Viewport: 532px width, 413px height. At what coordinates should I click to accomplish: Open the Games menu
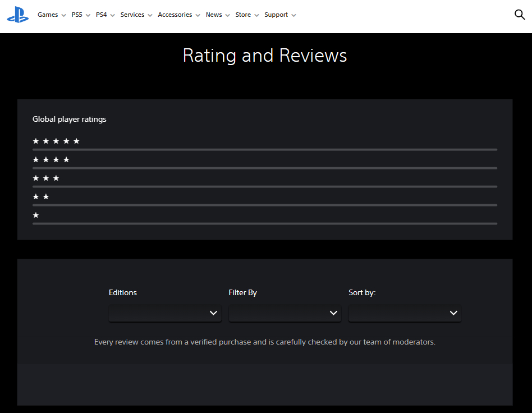[x=52, y=15]
